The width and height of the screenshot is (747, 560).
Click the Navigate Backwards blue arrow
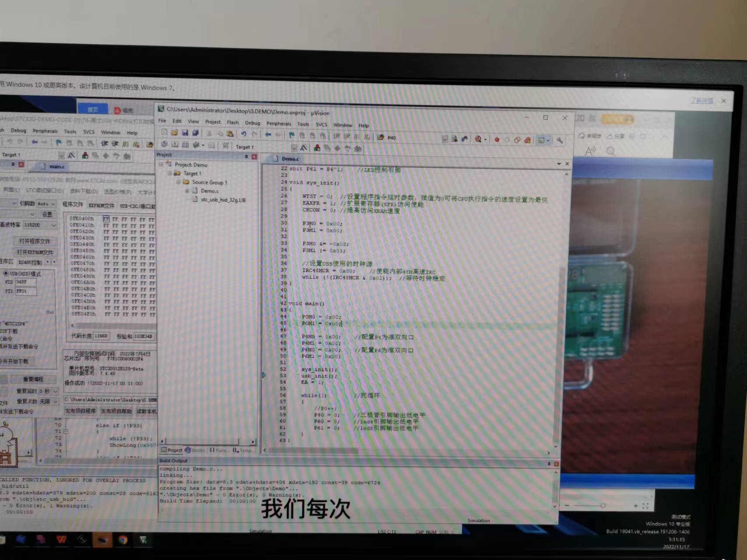tap(268, 135)
